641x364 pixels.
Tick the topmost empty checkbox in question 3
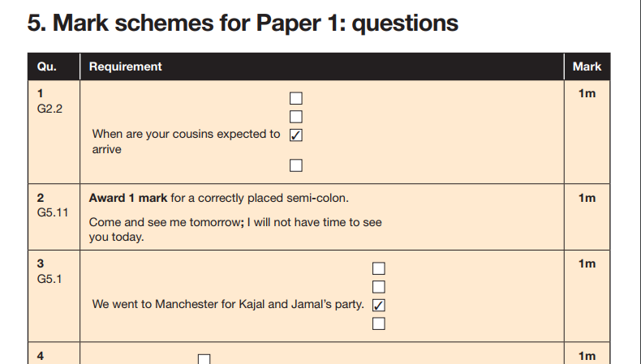(x=378, y=268)
